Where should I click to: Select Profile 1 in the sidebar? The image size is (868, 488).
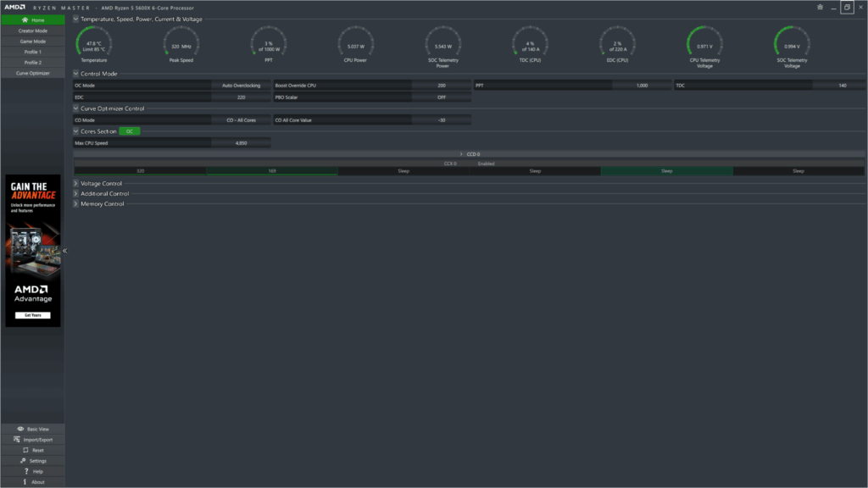[x=33, y=52]
